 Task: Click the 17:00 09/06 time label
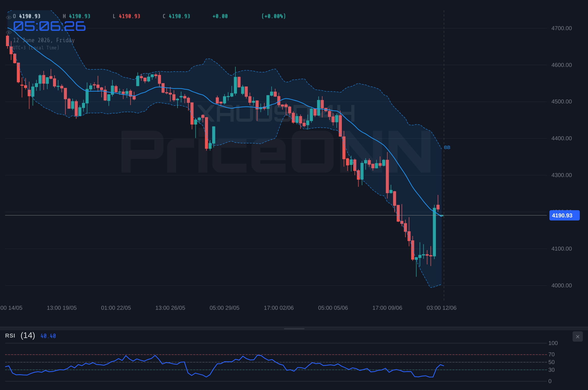[x=387, y=308]
